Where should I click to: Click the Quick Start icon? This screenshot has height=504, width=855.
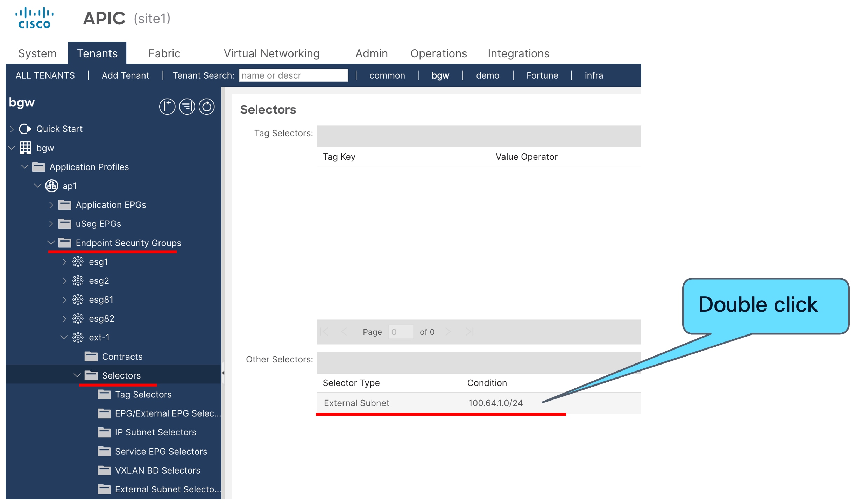coord(25,129)
